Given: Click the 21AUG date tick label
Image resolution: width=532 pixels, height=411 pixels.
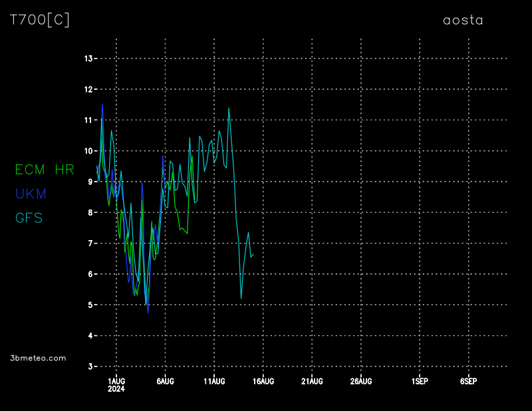Looking at the screenshot, I should point(312,381).
